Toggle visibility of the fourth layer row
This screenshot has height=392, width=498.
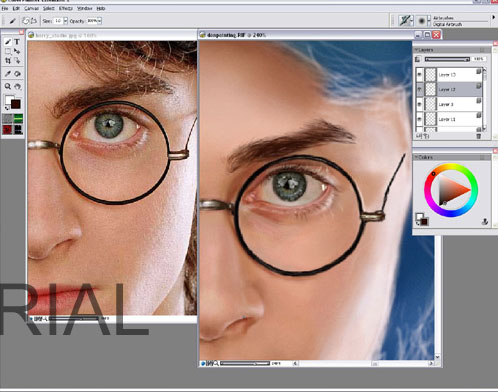[420, 119]
